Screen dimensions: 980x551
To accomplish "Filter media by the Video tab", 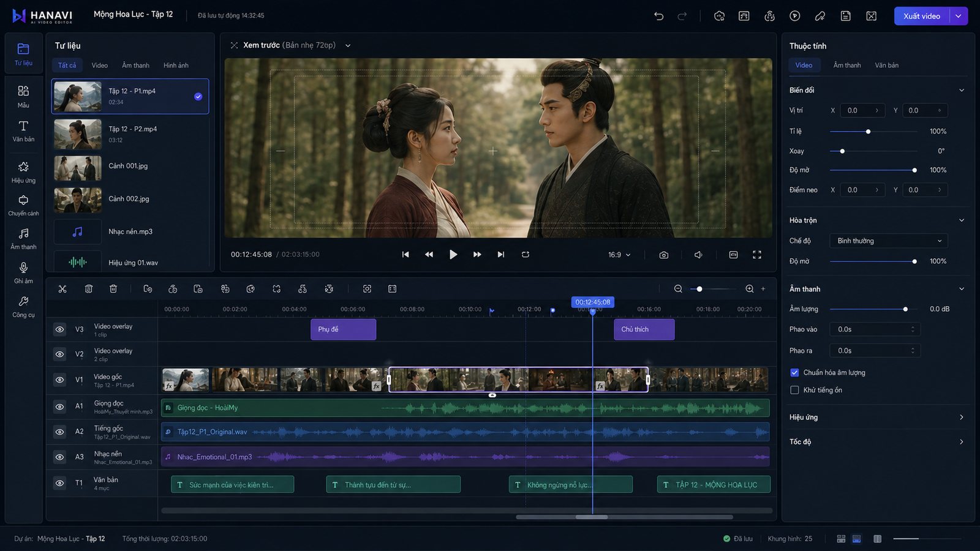I will (100, 66).
